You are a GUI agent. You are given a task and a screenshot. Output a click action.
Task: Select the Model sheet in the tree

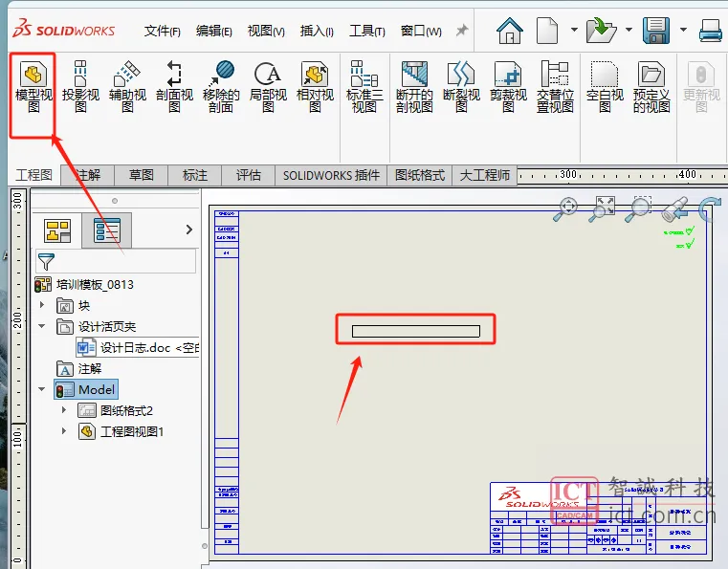86,389
